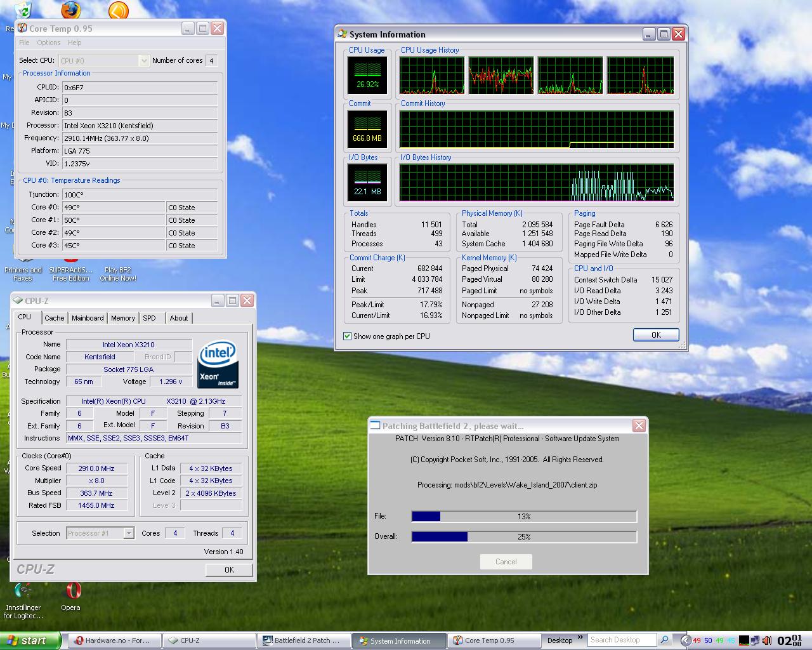
Task: Open the Windows start button
Action: click(x=30, y=640)
